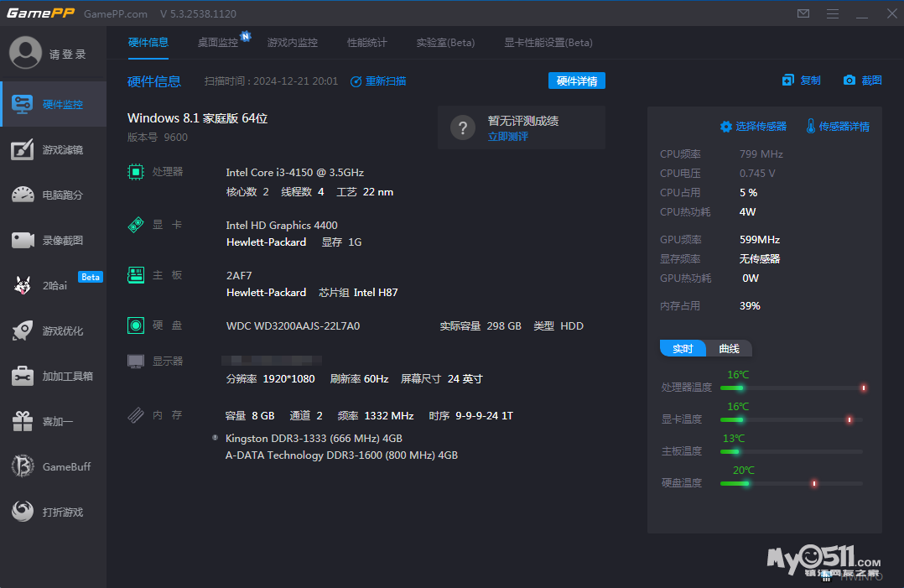The height and width of the screenshot is (588, 904).
Task: Open 加加工具箱 toolbox icon
Action: pos(23,376)
